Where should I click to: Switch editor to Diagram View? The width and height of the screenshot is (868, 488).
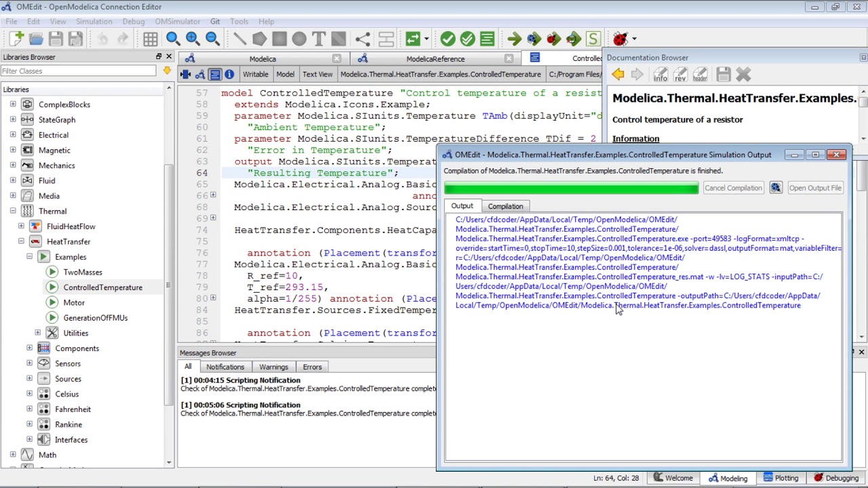tap(200, 74)
